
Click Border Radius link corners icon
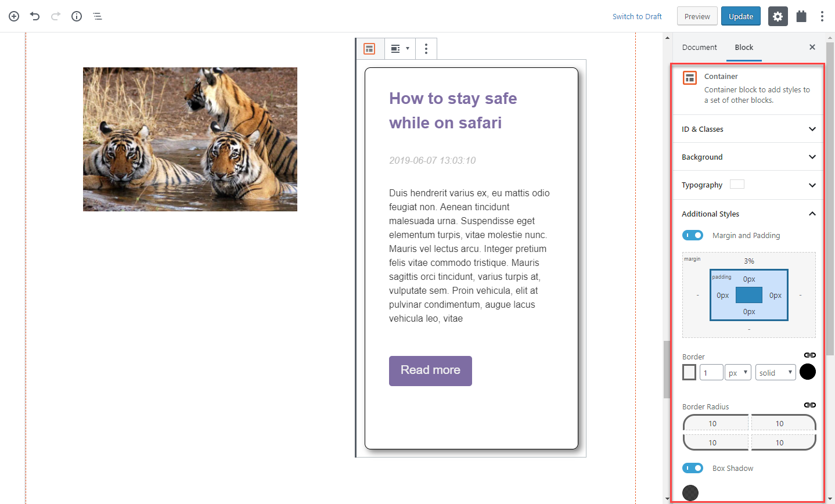[x=810, y=405]
